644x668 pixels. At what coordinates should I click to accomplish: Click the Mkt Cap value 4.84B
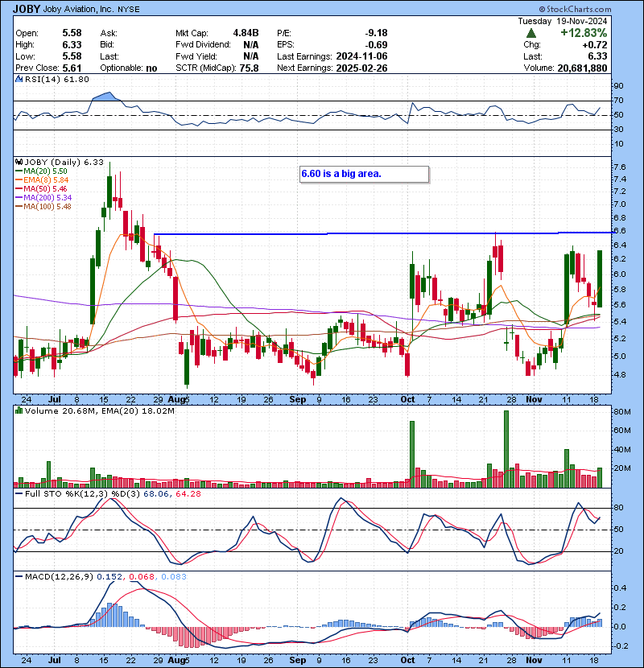246,33
